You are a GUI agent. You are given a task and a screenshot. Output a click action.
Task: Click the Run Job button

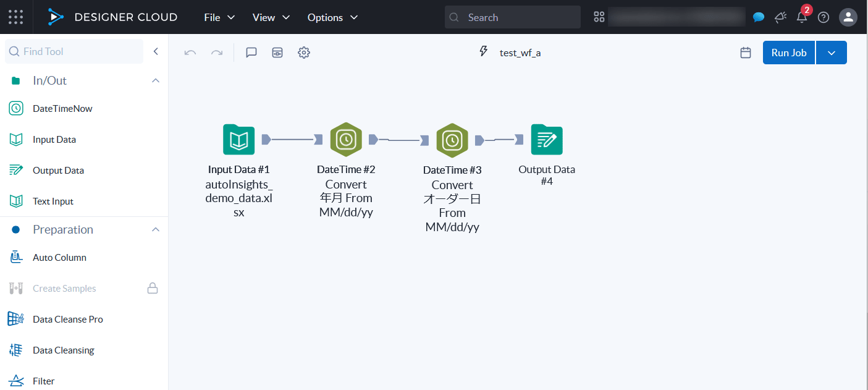pyautogui.click(x=788, y=53)
